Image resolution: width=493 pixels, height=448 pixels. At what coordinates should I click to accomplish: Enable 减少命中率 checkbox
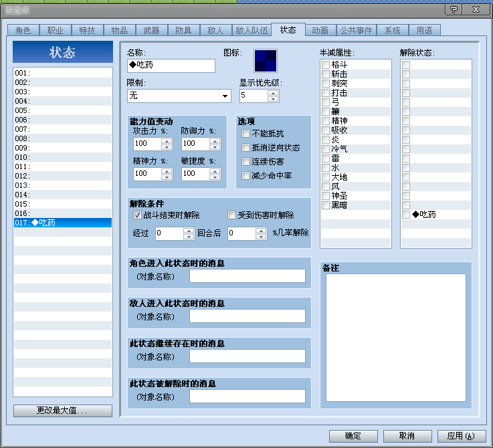[x=245, y=175]
